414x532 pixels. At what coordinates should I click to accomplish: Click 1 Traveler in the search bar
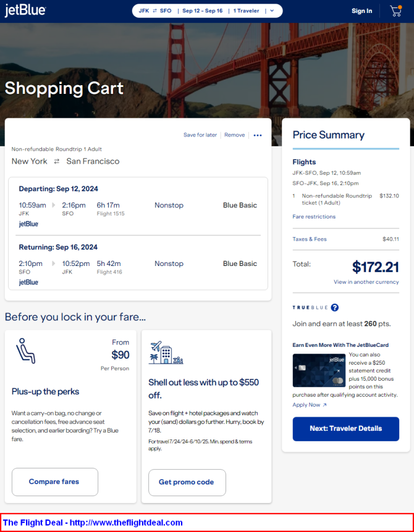click(x=246, y=11)
